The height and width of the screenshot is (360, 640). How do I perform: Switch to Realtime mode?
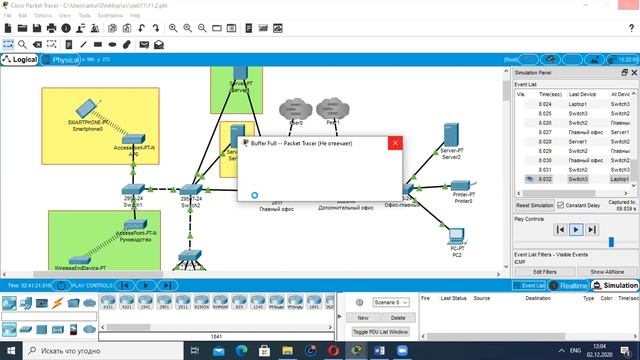(x=569, y=286)
